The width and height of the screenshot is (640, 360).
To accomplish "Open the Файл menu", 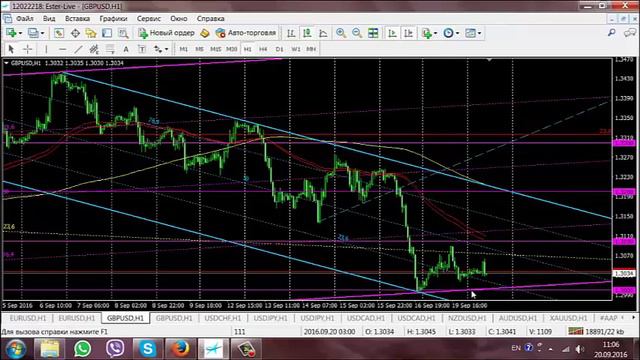I will (25, 18).
